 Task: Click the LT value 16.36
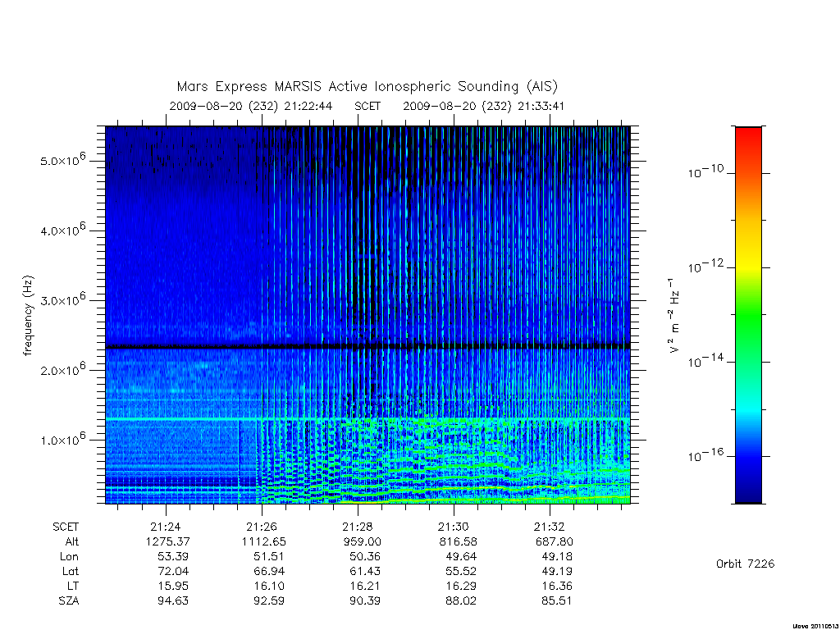coord(557,586)
